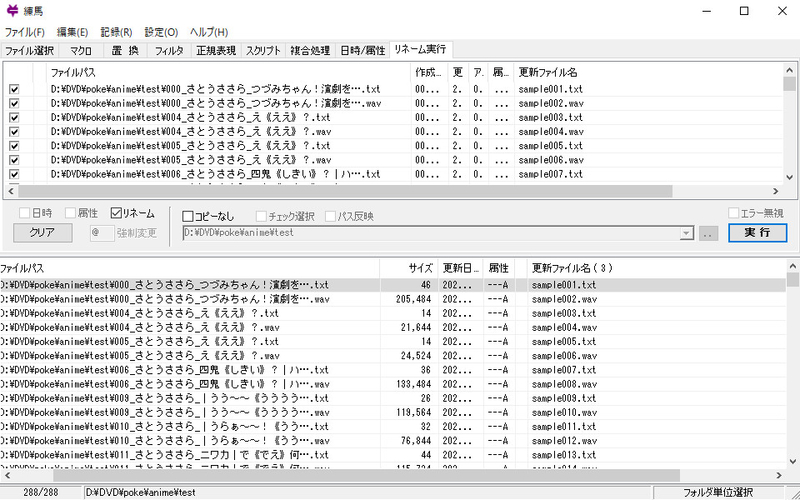Click the @ forced-change input box
The image size is (800, 500).
click(102, 233)
